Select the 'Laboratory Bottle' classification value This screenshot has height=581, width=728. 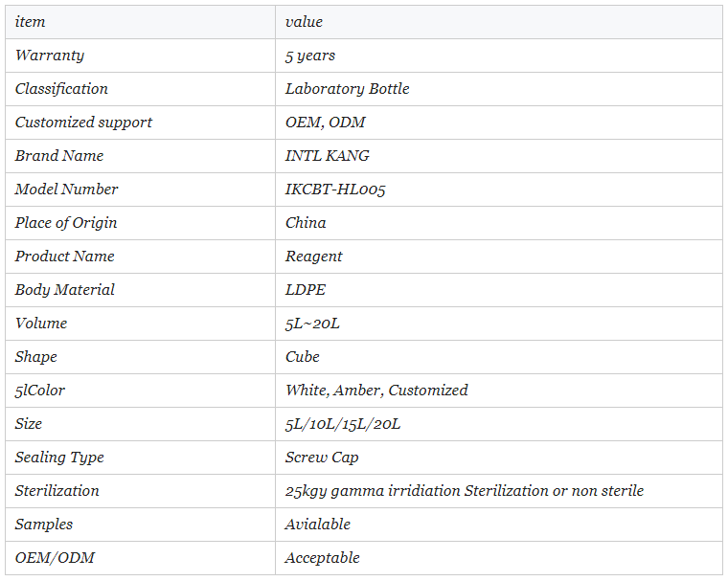(x=347, y=89)
